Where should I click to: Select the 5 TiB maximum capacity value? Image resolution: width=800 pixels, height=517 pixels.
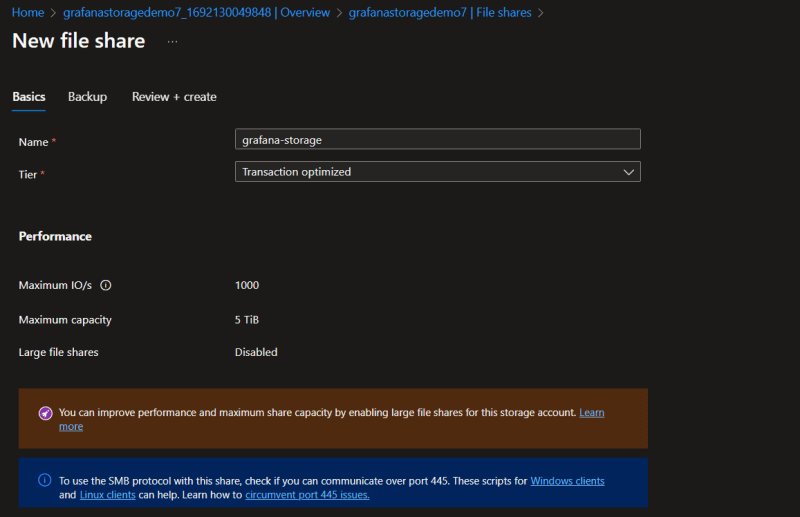[247, 320]
